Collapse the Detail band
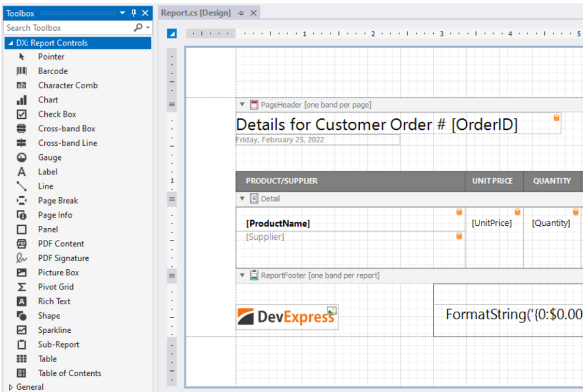The height and width of the screenshot is (392, 583). (242, 199)
